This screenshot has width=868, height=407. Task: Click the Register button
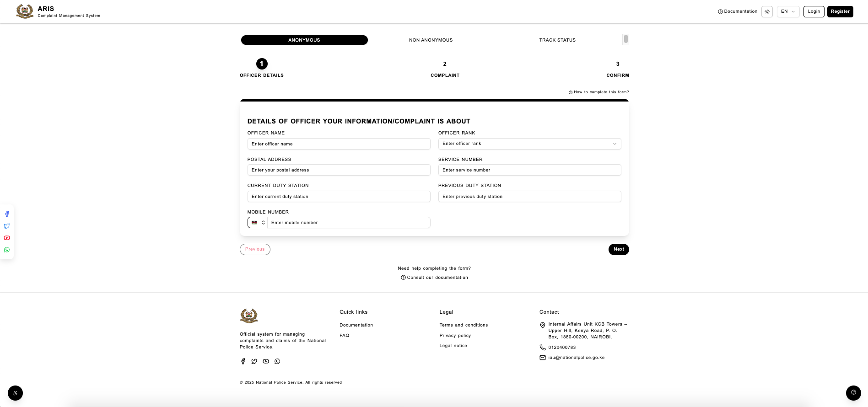(x=840, y=11)
